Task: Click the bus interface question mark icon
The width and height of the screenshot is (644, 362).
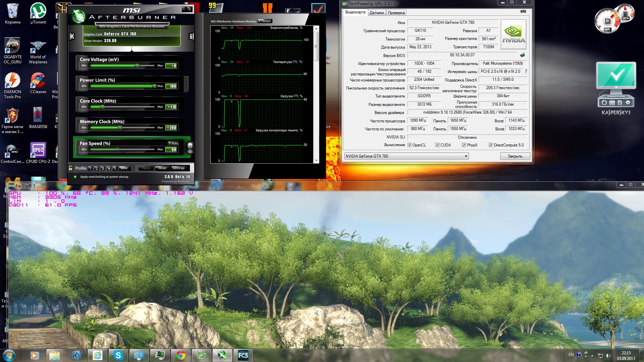Action: tap(526, 71)
